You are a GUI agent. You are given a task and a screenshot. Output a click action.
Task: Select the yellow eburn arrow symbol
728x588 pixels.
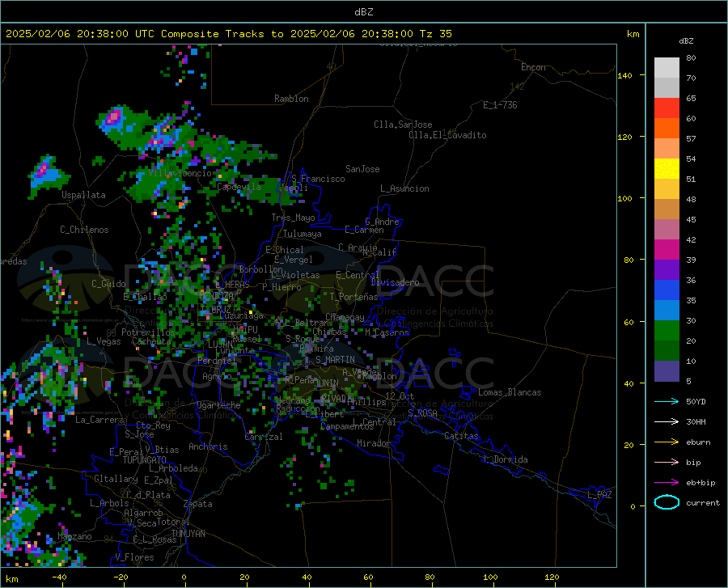tap(667, 442)
